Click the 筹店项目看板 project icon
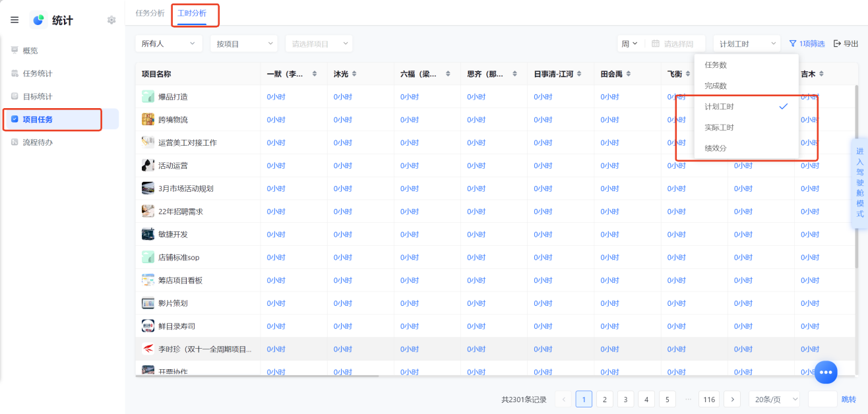This screenshot has height=414, width=868. point(148,280)
